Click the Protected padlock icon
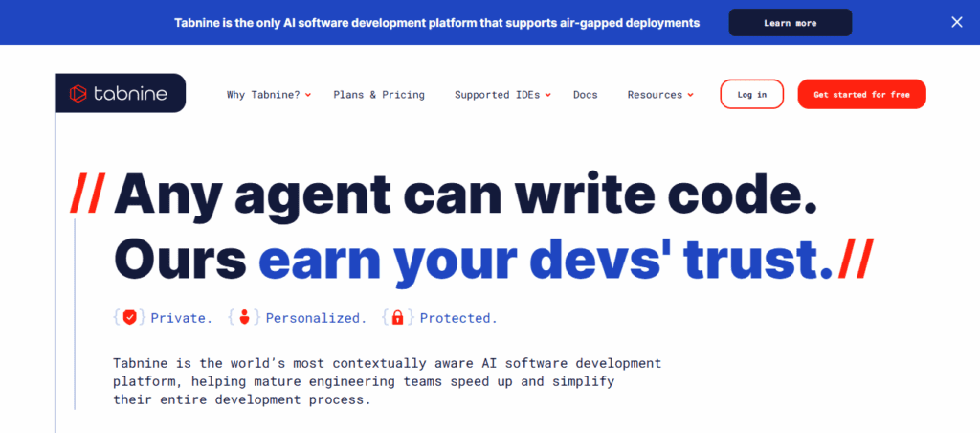The image size is (980, 433). click(x=397, y=317)
